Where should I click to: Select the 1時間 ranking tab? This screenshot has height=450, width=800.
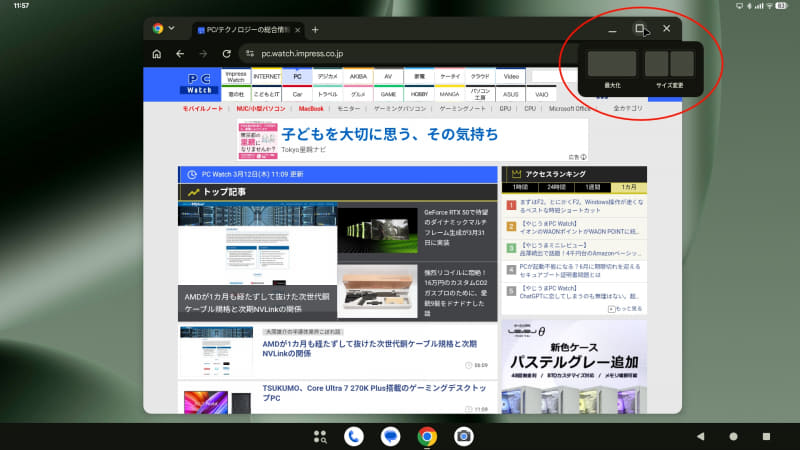[520, 187]
